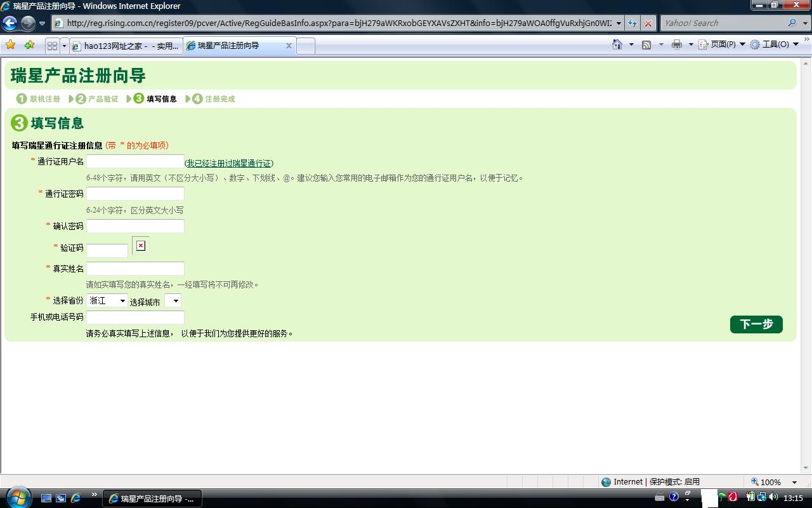Click the broken captcha image
Viewport: 812px width, 508px height.
click(141, 245)
